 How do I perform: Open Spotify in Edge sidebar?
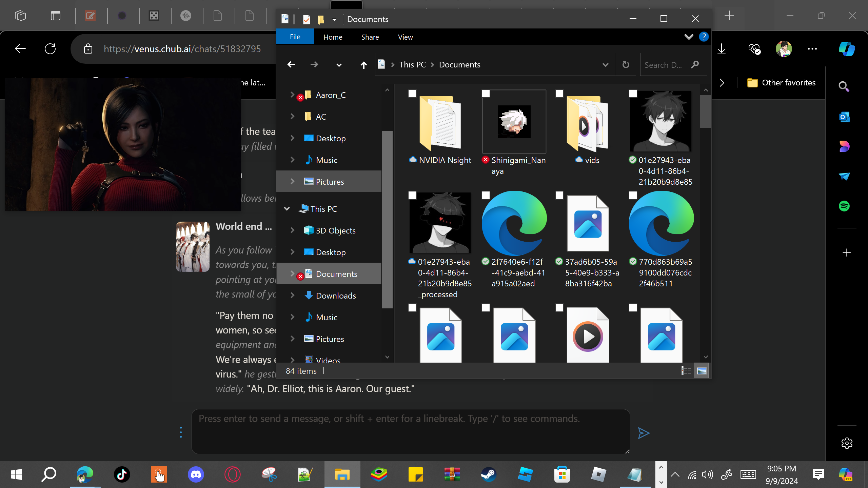click(x=844, y=206)
